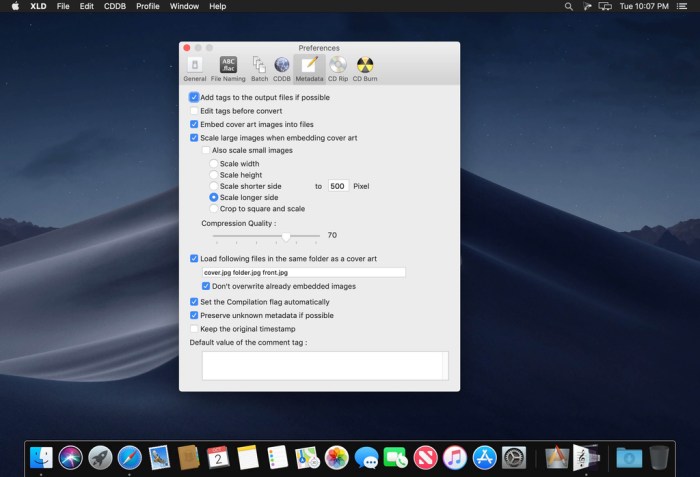The width and height of the screenshot is (700, 477).
Task: Switch to the Batch preferences pane
Action: 259,67
